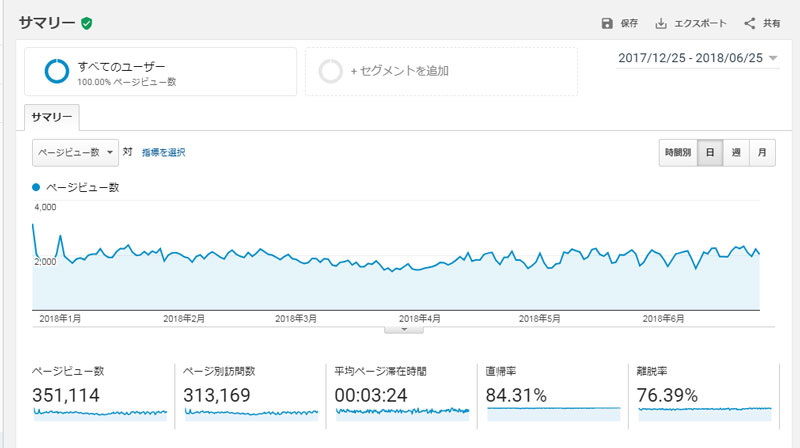Select the 時間別 hourly view toggle
Screen dimensions: 800x448
tap(678, 153)
